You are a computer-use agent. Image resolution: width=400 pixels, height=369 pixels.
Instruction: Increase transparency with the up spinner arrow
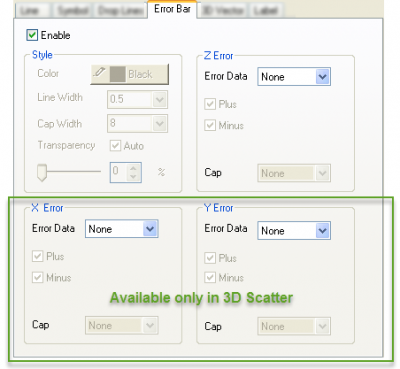(133, 168)
